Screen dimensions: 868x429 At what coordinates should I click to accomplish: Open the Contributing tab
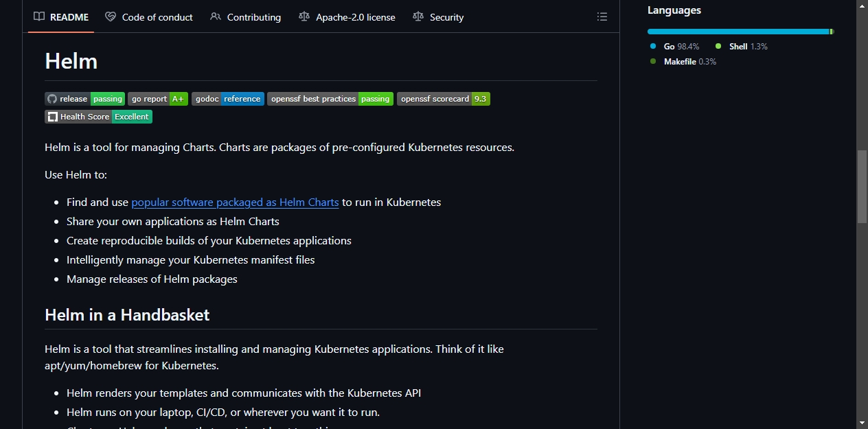coord(245,16)
